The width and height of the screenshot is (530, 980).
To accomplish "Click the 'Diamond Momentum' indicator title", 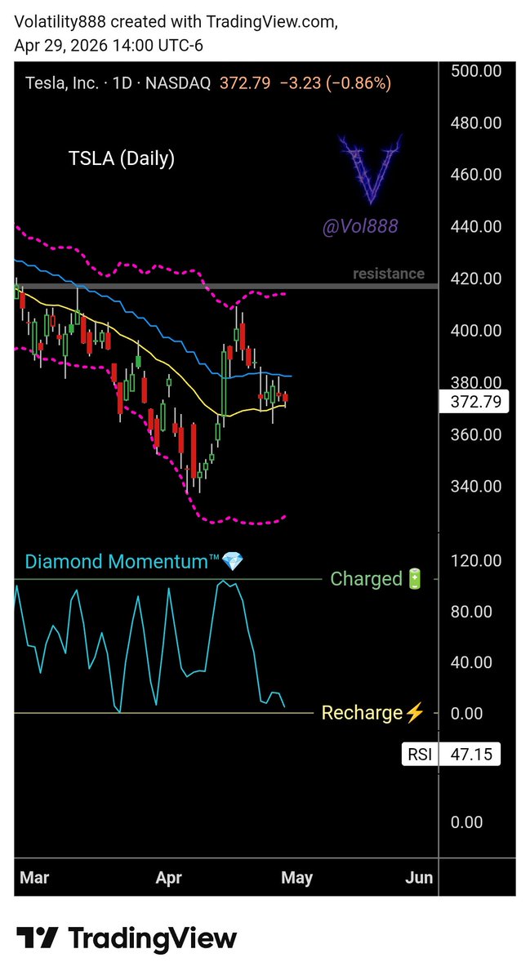I will point(122,562).
